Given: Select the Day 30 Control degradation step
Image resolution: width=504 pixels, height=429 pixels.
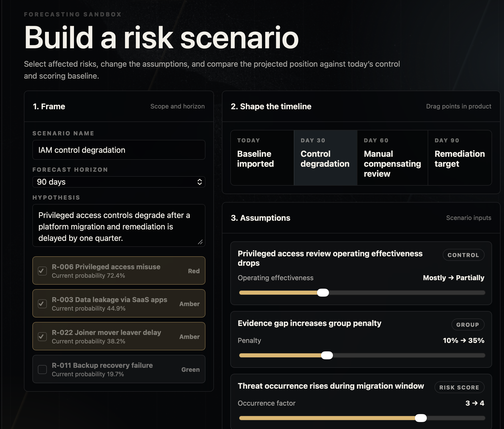Looking at the screenshot, I should [x=325, y=158].
